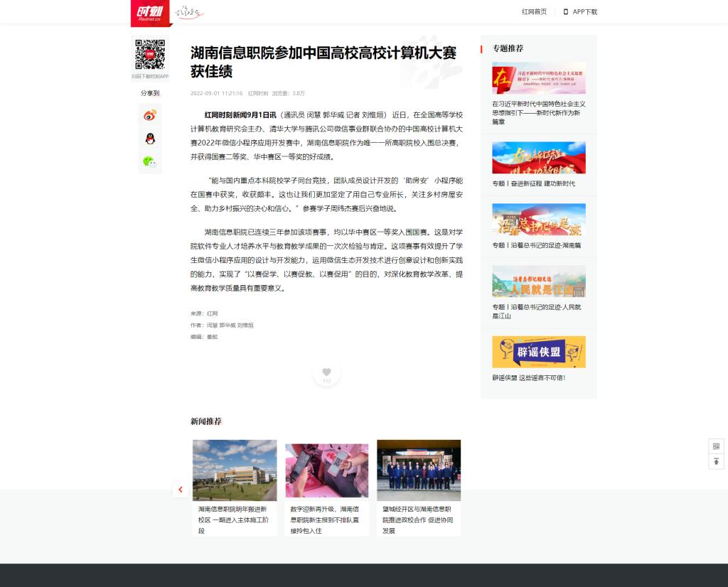This screenshot has height=587, width=728.
Task: Open the 奋进新征程 建功新时代 topic link
Action: point(533,183)
